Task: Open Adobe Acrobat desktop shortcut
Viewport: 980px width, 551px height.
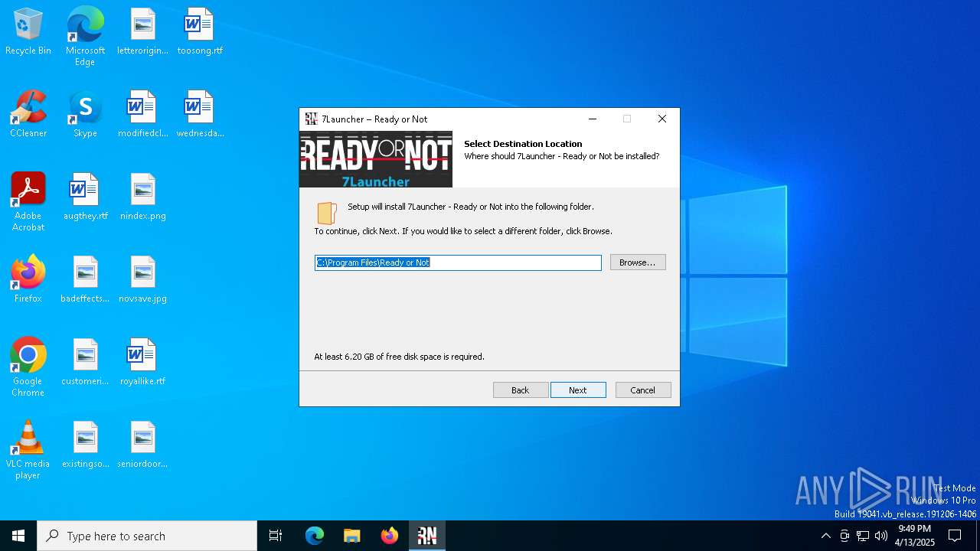Action: tap(28, 202)
